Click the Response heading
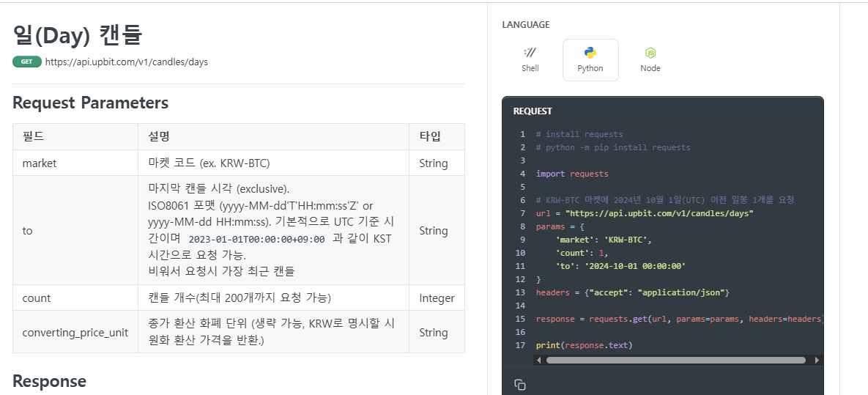 (49, 381)
